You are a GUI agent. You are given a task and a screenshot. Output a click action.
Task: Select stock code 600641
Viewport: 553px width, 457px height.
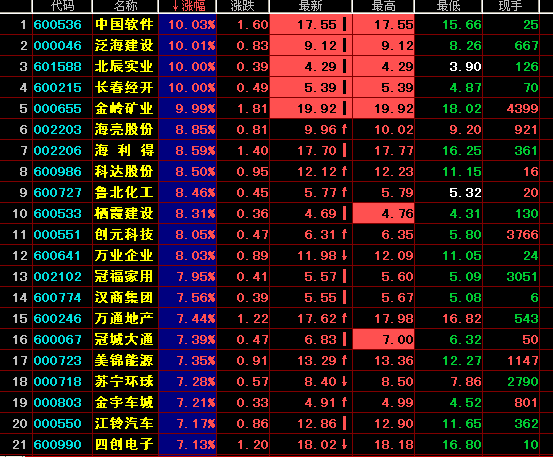[x=57, y=255]
